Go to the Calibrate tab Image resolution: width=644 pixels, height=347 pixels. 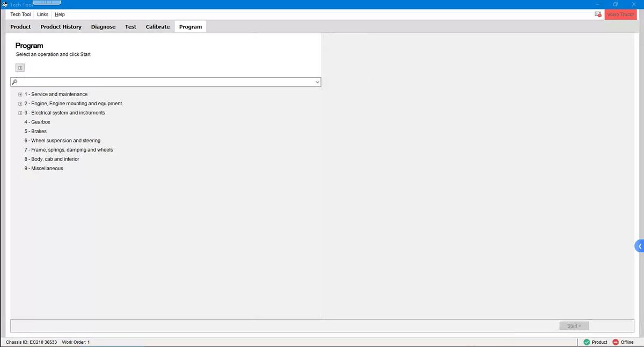(x=157, y=27)
